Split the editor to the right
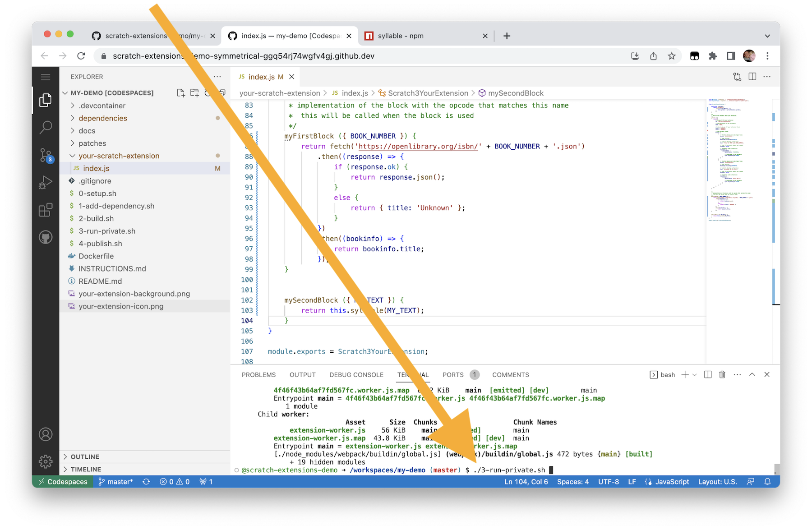 pos(752,77)
